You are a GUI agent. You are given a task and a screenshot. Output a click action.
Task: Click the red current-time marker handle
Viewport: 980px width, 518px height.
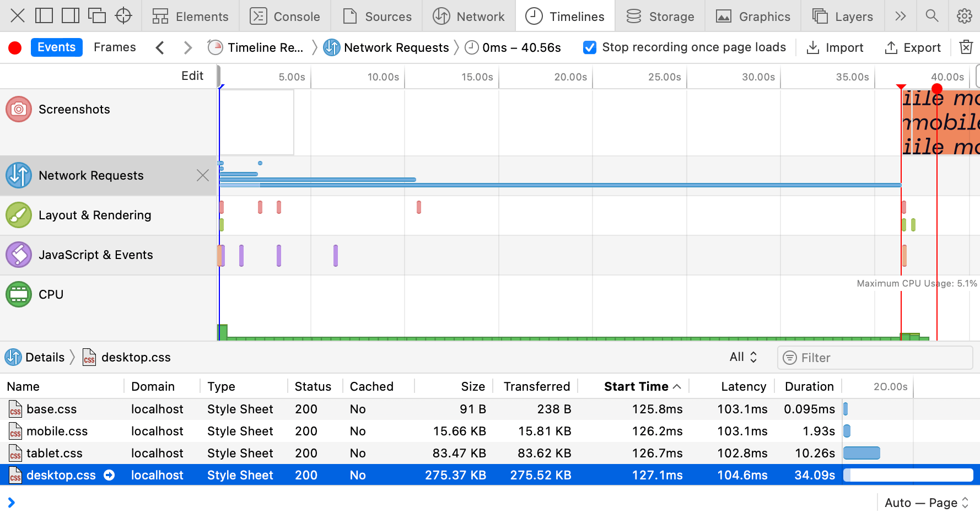pos(937,89)
